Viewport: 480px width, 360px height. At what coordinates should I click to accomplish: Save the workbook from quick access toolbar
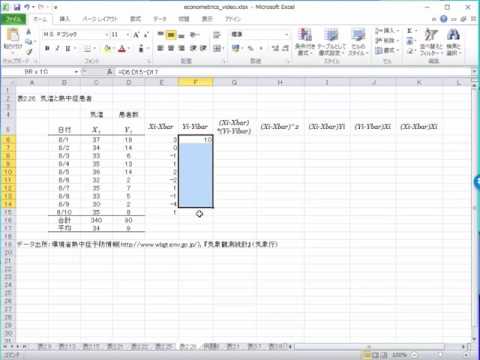17,7
